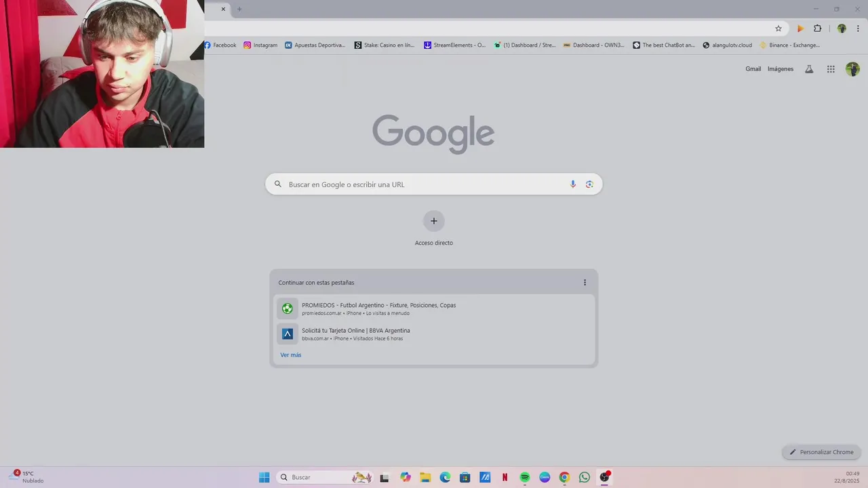Open the Dashboard - OWN3... bookmark

[594, 45]
